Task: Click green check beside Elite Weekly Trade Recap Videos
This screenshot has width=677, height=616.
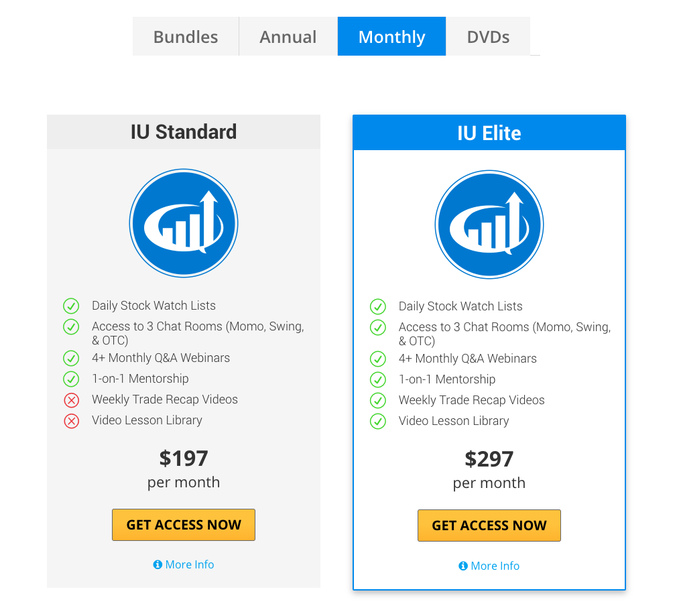Action: coord(378,401)
